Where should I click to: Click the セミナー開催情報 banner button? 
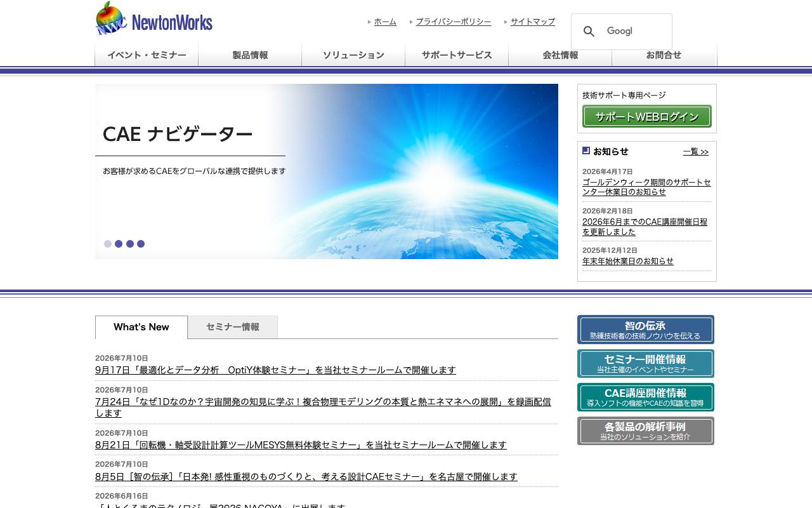[646, 363]
